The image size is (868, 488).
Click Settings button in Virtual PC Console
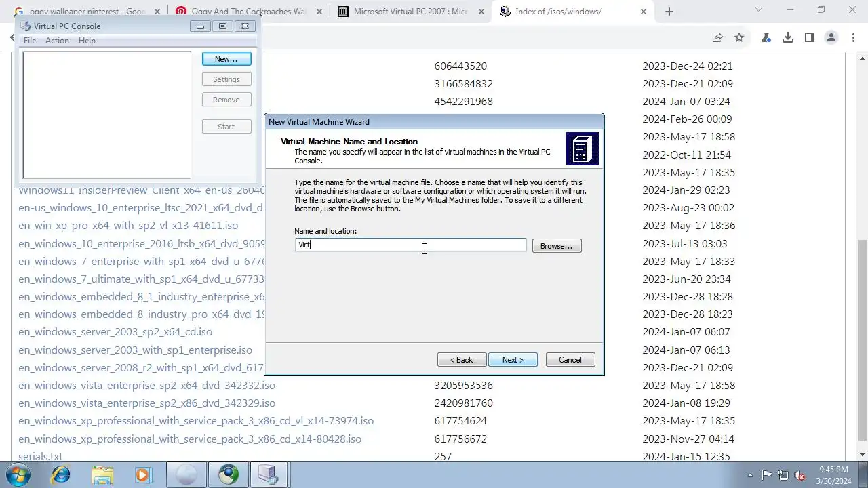[226, 79]
